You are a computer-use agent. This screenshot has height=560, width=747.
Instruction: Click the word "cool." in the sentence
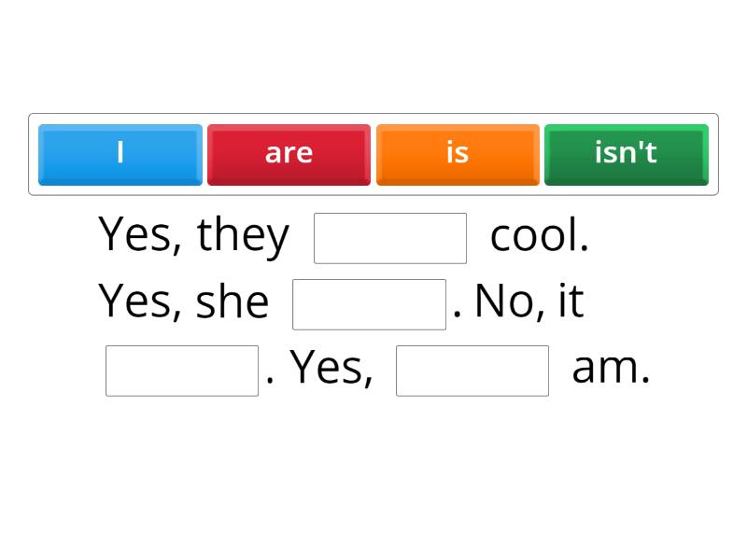coord(539,236)
